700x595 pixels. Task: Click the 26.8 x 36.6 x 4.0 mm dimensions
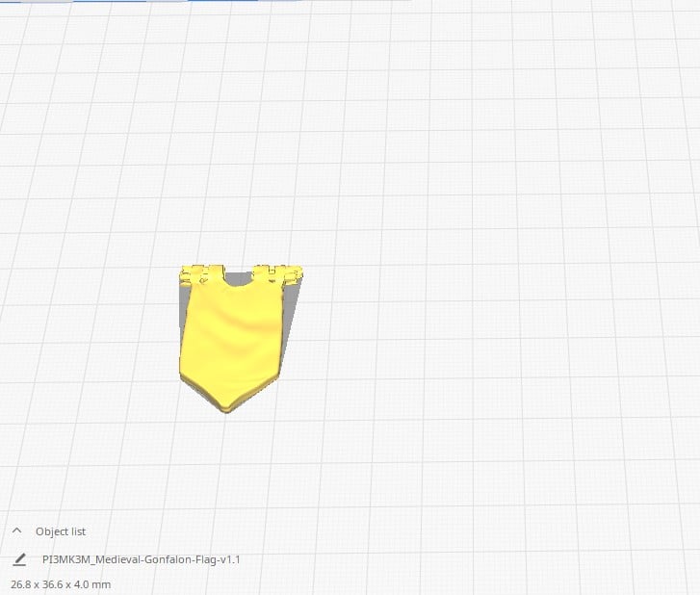pos(61,584)
